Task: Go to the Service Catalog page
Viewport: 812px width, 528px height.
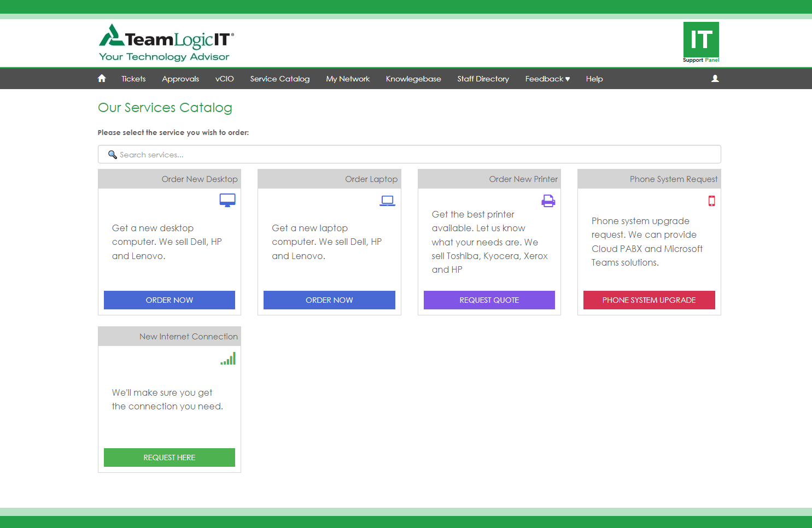Action: click(x=279, y=79)
